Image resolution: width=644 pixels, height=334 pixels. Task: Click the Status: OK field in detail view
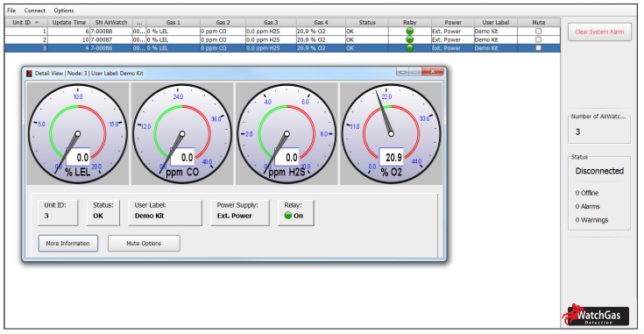pos(103,212)
